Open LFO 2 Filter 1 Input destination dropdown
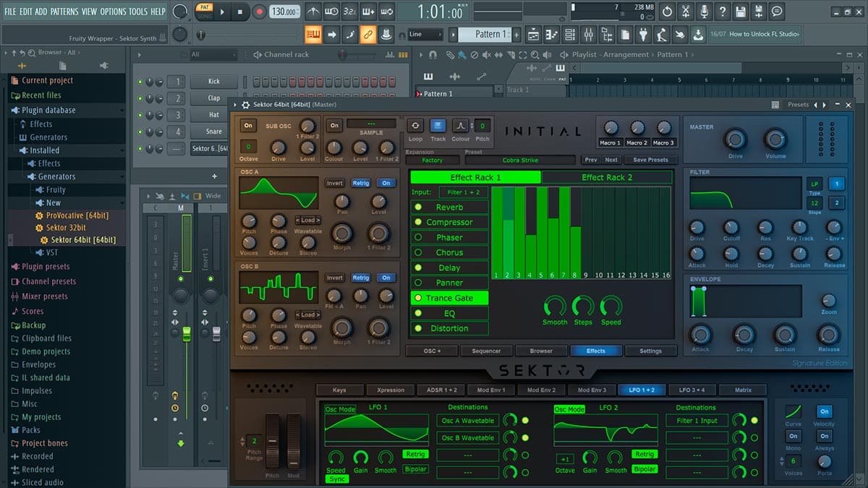 click(x=697, y=421)
